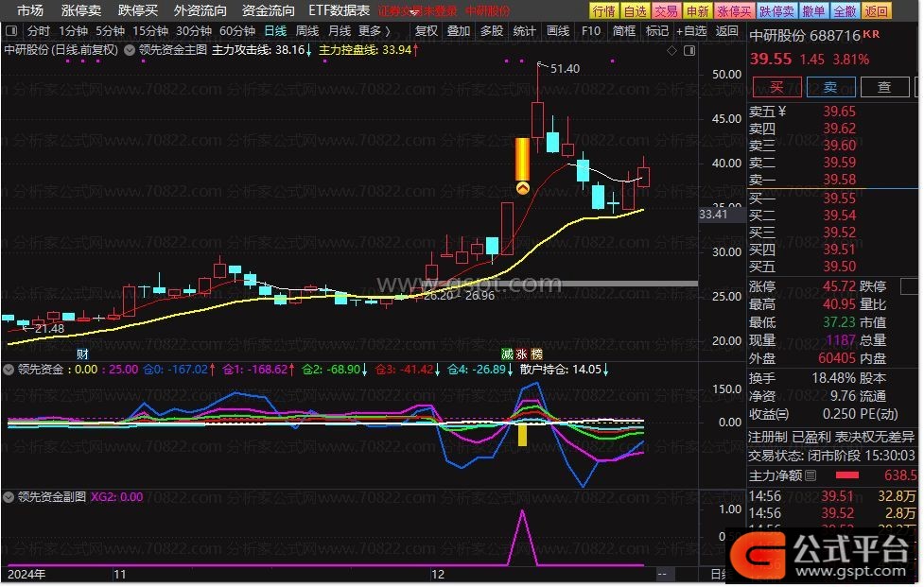Click the pink 交易 button
This screenshot has width=924, height=587.
(666, 10)
